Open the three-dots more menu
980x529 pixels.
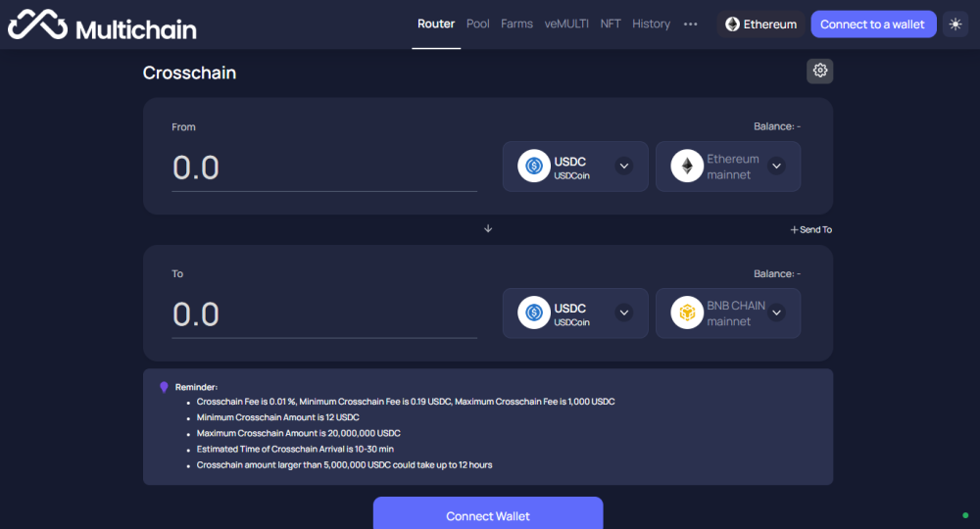pos(690,24)
